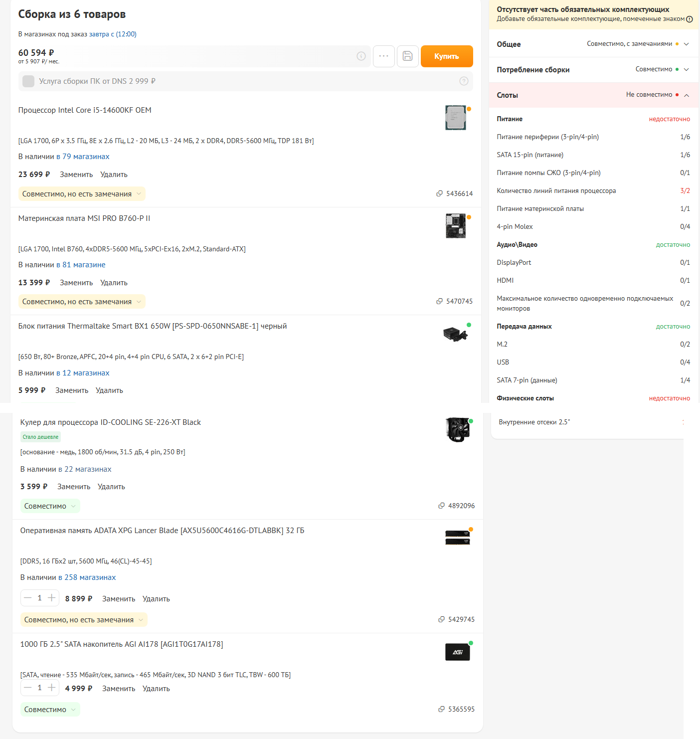Click the 'Физические слоты' недостаточно row
The image size is (700, 739).
pyautogui.click(x=593, y=398)
